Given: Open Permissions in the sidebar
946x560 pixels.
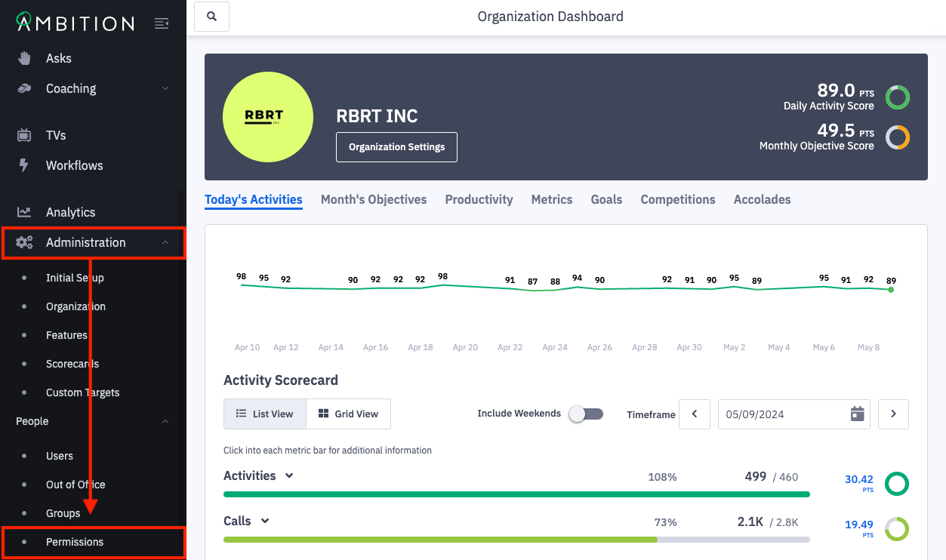Looking at the screenshot, I should click(75, 542).
